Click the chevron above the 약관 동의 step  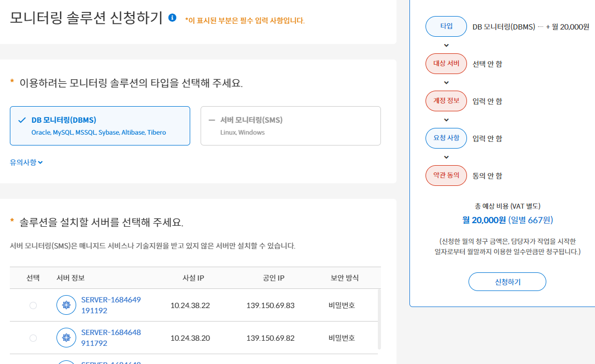coord(446,157)
